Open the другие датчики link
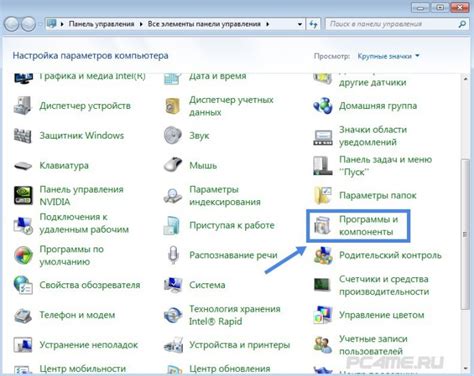 pyautogui.click(x=372, y=82)
